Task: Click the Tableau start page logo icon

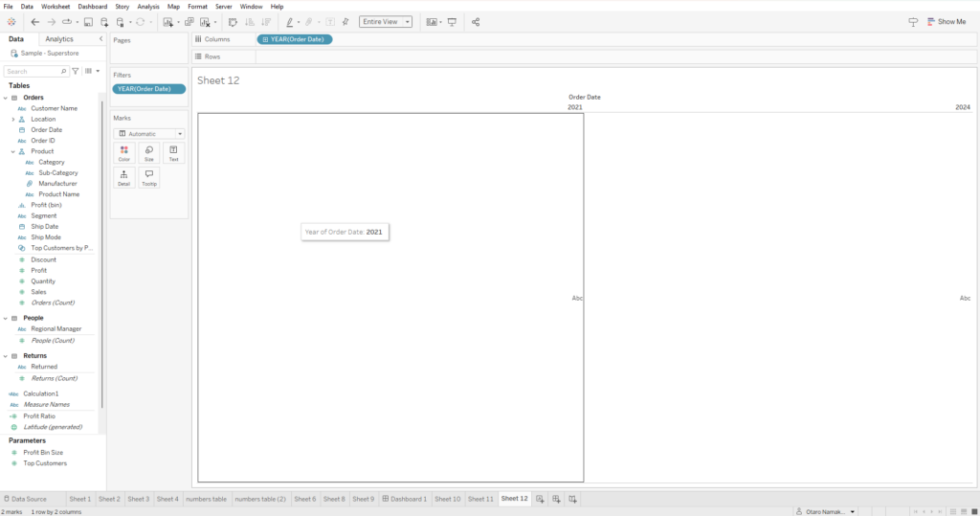Action: (11, 22)
